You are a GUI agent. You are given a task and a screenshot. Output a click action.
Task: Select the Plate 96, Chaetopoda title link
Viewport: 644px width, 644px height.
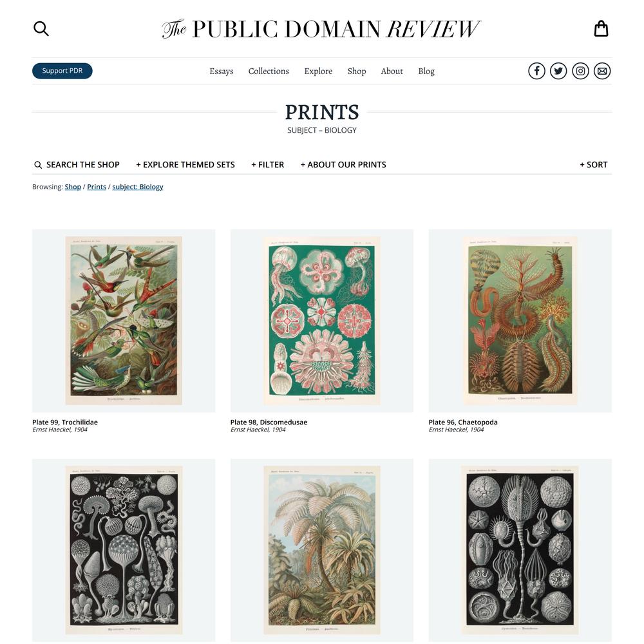pos(463,422)
